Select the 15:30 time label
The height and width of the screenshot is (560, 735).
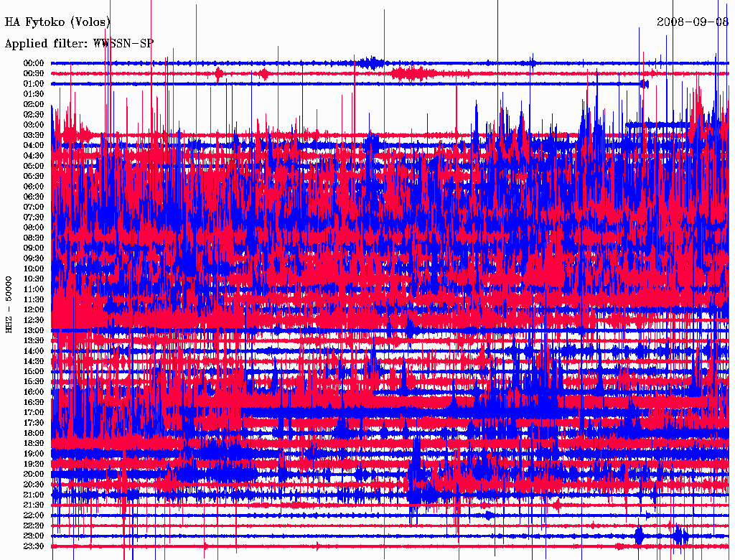(34, 382)
